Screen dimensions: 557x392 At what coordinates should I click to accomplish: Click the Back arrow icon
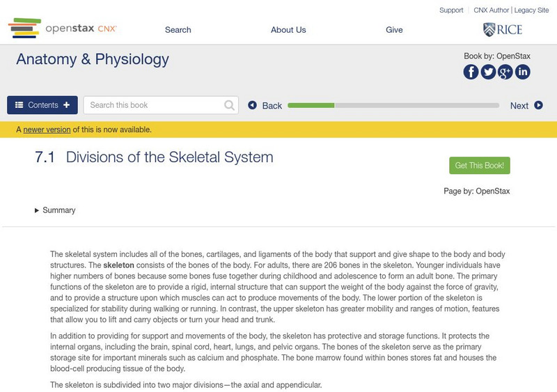click(x=253, y=105)
